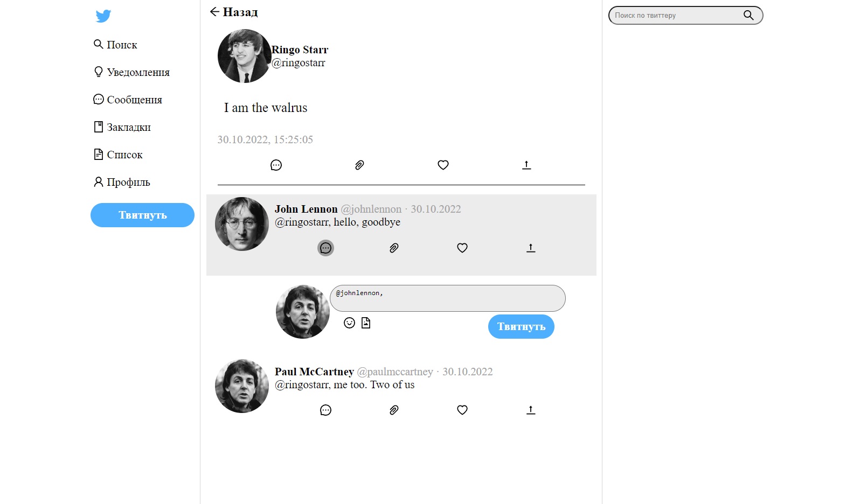Viewport: 860px width, 504px height.
Task: Open the Уведомления section
Action: pos(131,72)
